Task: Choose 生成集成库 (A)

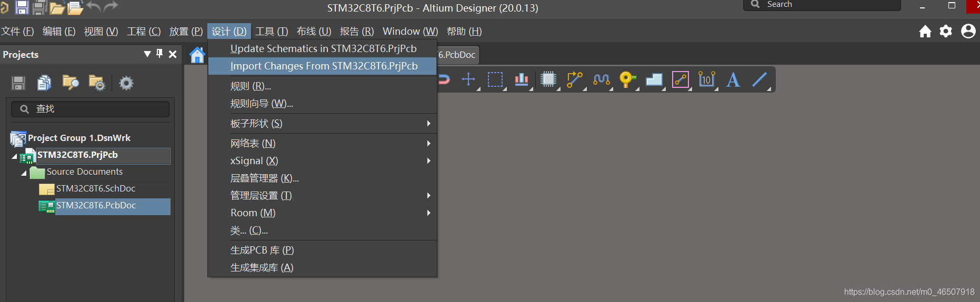Action: (323, 267)
